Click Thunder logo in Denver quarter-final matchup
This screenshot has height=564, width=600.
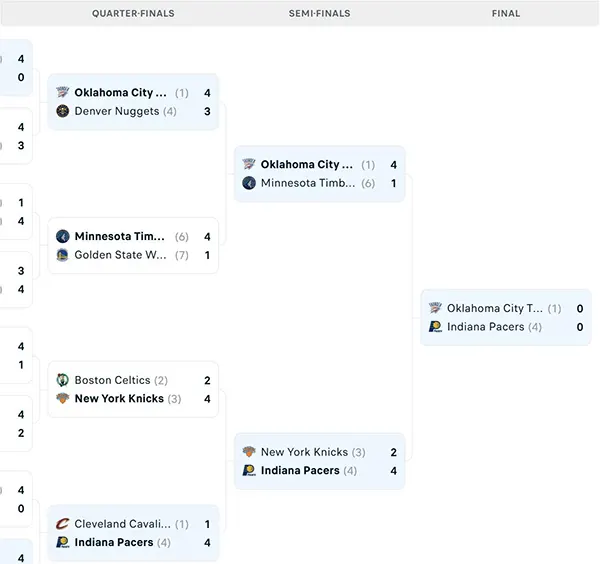point(62,93)
